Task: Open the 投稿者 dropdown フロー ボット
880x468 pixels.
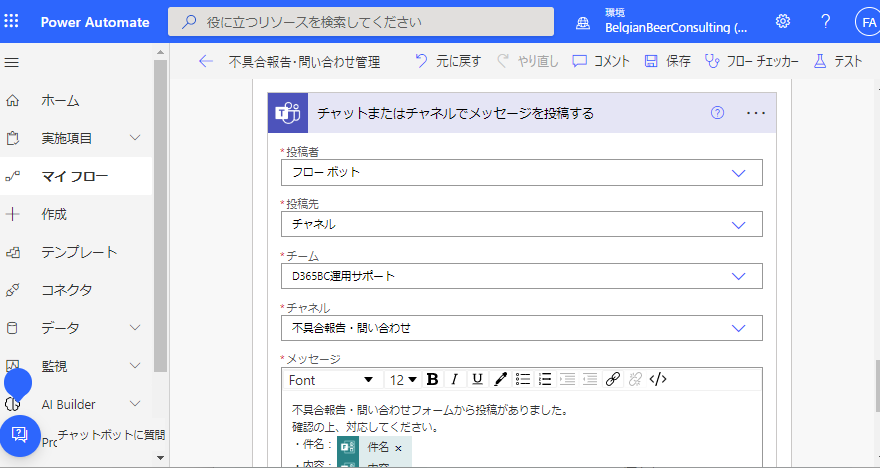Action: pyautogui.click(x=521, y=173)
